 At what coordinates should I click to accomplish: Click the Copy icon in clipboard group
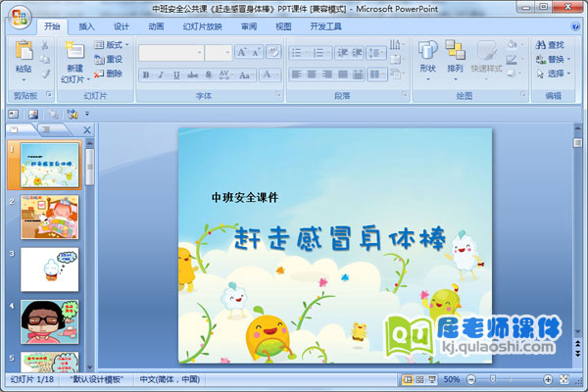[x=45, y=59]
